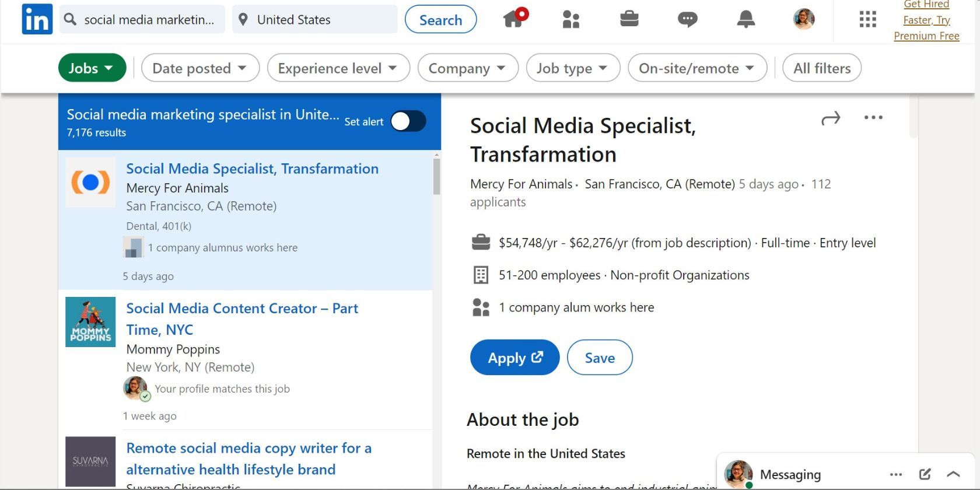This screenshot has height=490, width=980.
Task: Click '1 company alumnus works here' text
Action: coord(222,247)
